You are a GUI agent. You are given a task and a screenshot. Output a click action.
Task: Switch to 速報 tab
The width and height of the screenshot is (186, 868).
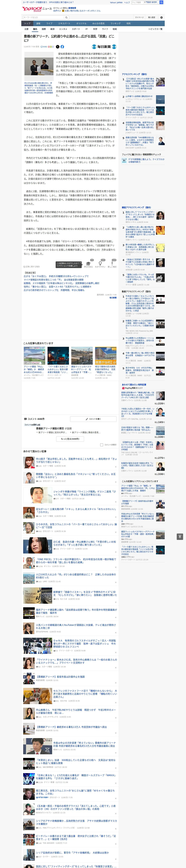pos(38,24)
